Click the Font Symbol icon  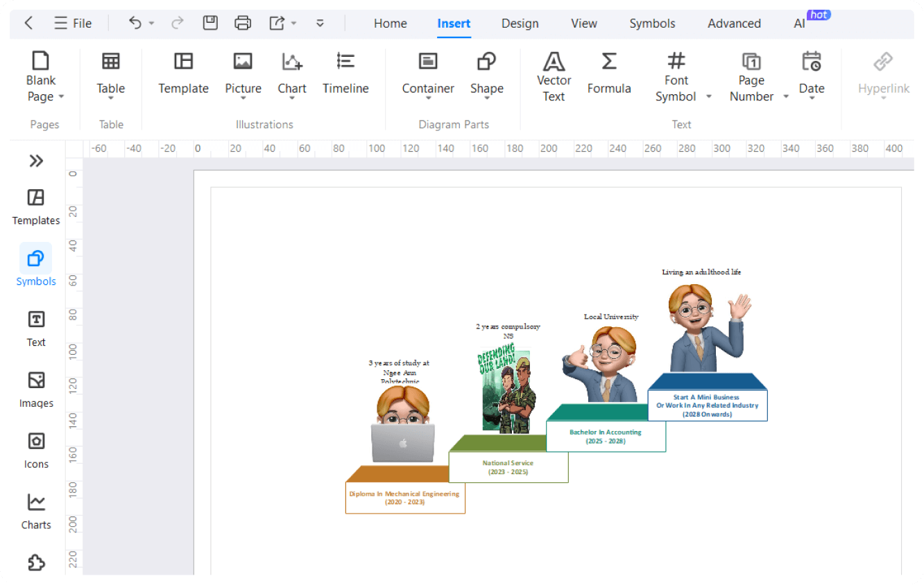pos(676,60)
